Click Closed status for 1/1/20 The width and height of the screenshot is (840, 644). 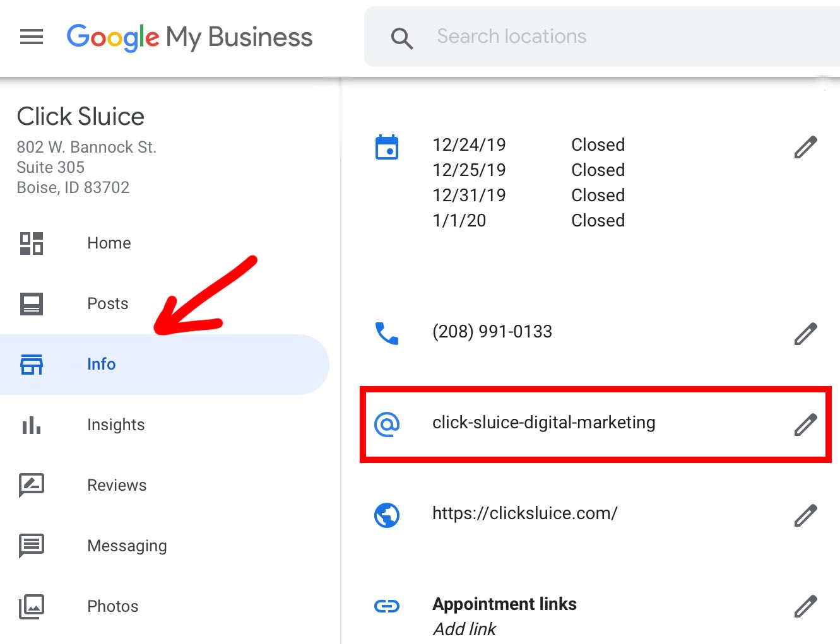coord(598,221)
